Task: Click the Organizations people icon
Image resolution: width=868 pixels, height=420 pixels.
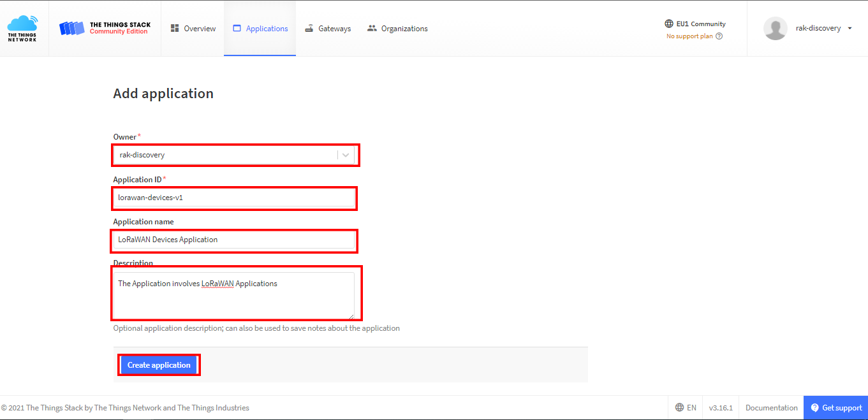Action: [372, 28]
